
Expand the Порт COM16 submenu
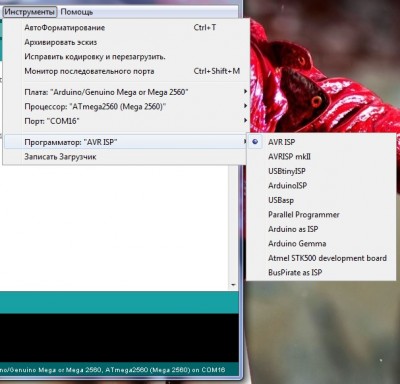(x=126, y=121)
